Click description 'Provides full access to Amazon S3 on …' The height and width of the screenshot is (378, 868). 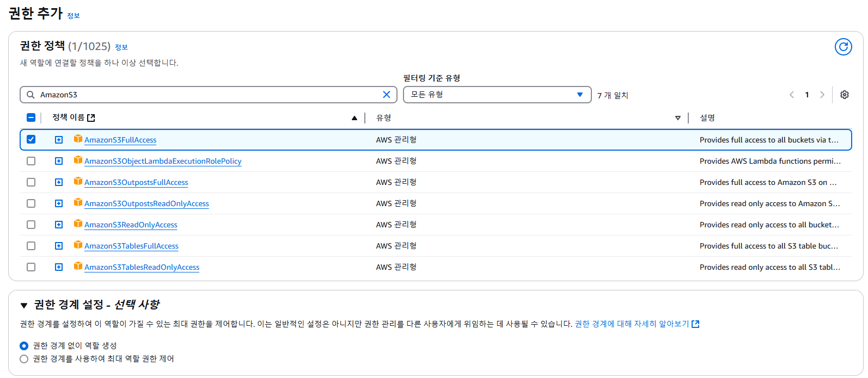tap(768, 182)
